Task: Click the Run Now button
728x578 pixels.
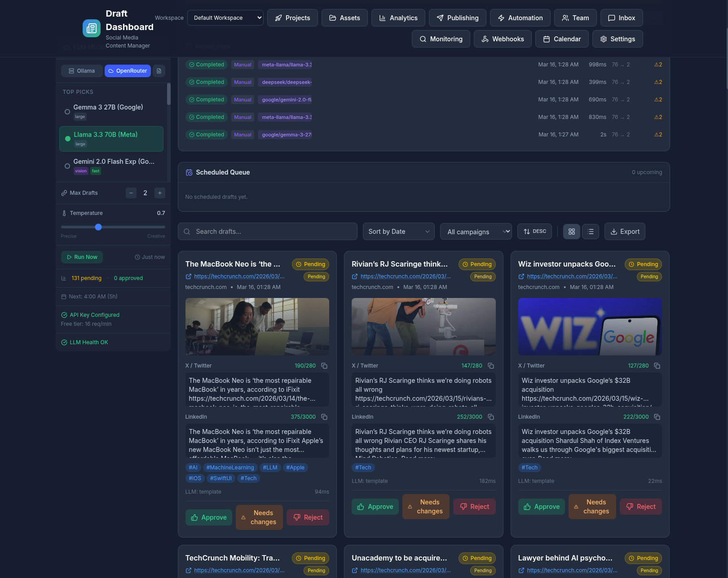Action: (82, 257)
